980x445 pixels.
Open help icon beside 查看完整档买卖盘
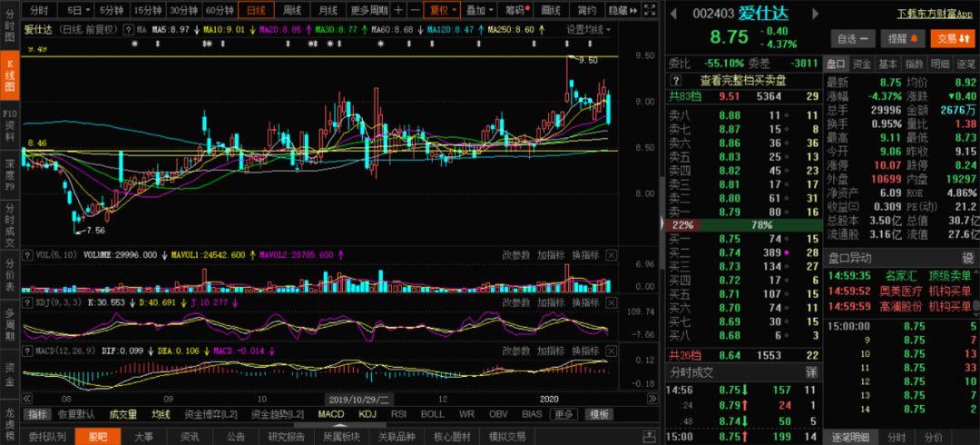click(675, 80)
